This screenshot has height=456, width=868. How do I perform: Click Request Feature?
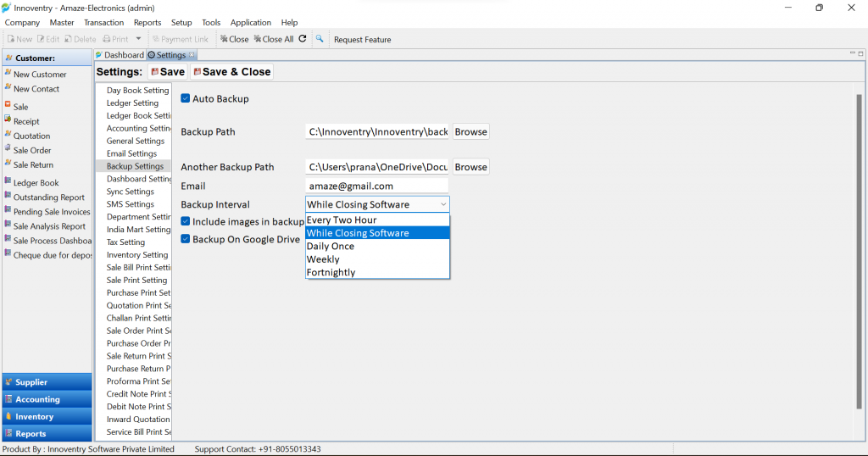coord(362,40)
